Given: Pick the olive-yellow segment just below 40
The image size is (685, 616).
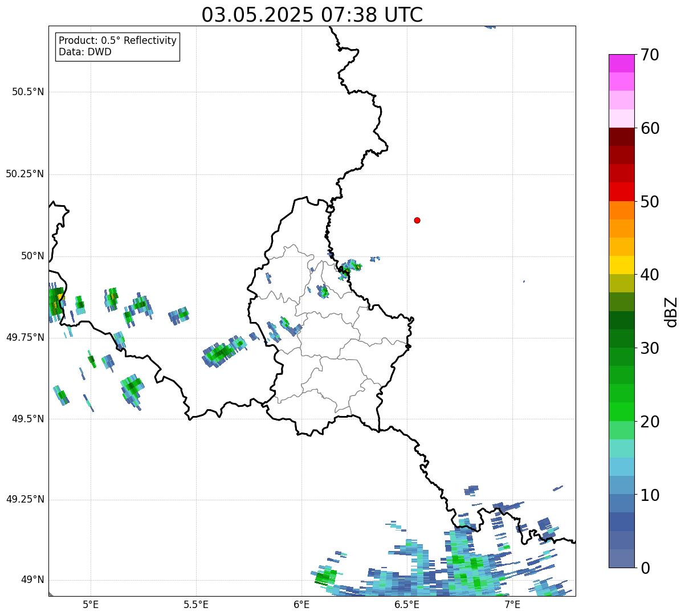Looking at the screenshot, I should (x=621, y=283).
